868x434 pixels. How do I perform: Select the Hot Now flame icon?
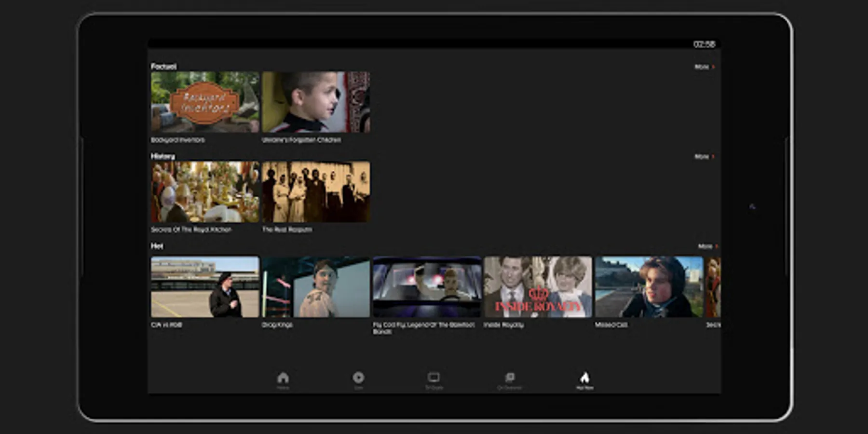[584, 377]
